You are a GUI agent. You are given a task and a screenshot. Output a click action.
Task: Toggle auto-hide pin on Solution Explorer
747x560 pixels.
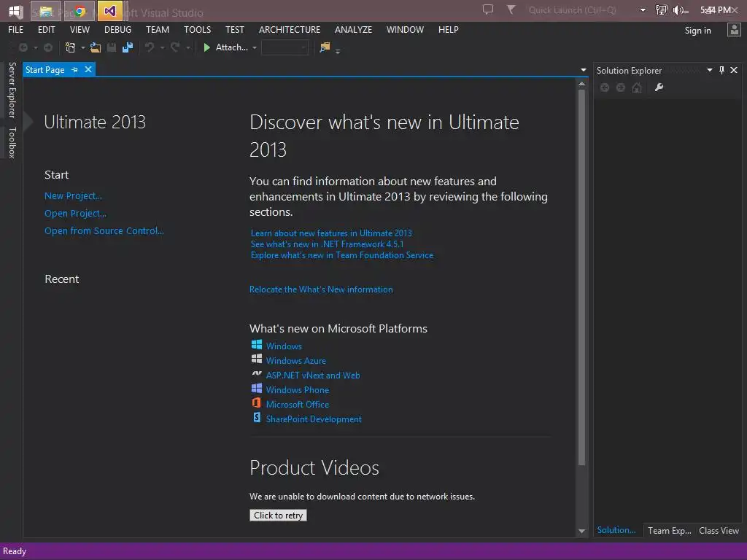pyautogui.click(x=721, y=71)
